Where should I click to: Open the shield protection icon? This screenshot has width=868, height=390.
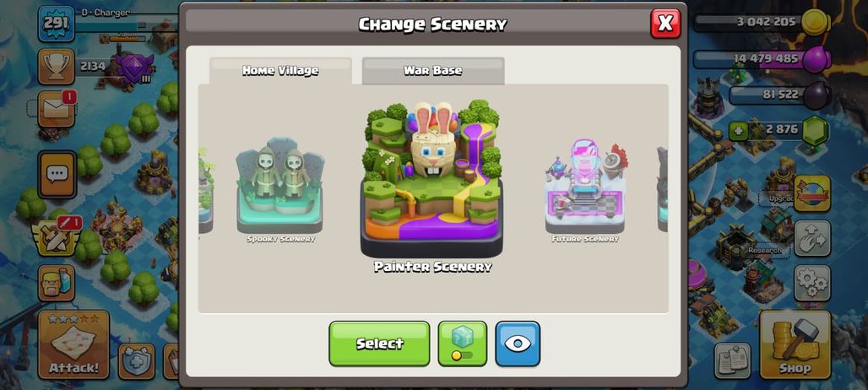(136, 360)
